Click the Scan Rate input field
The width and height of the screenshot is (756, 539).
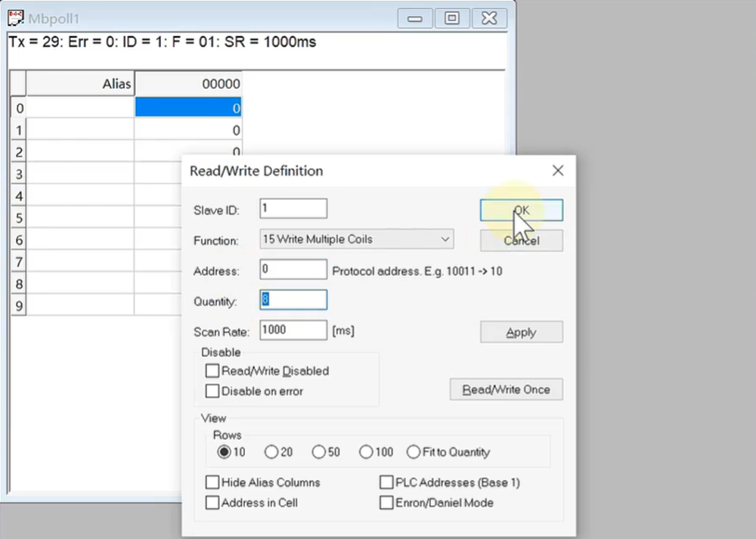[x=293, y=330]
